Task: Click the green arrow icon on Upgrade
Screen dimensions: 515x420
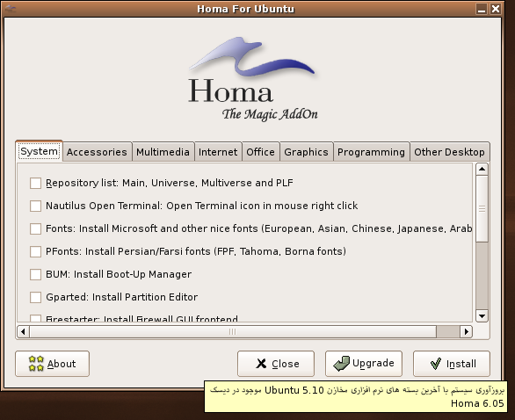Action: coord(342,364)
